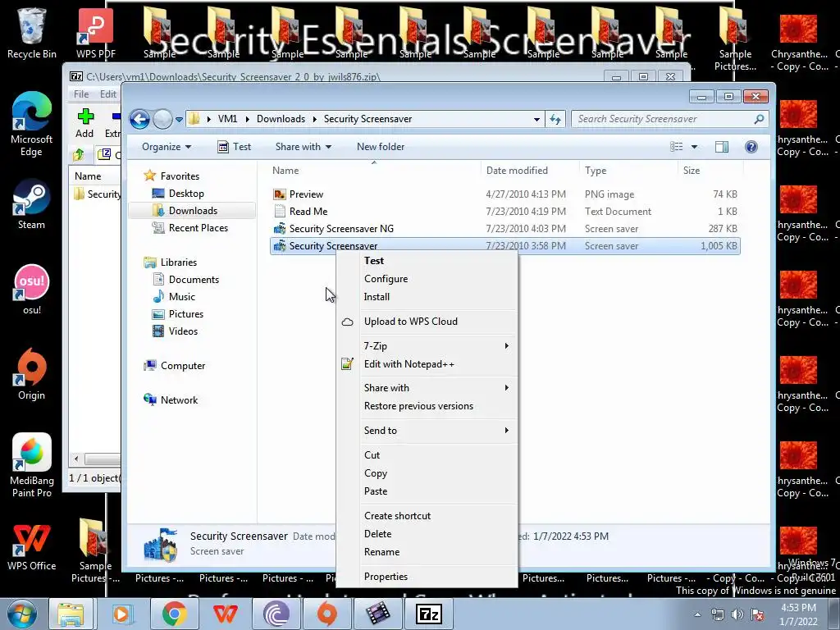Select Network in navigation pane
The image size is (840, 630).
coord(179,400)
